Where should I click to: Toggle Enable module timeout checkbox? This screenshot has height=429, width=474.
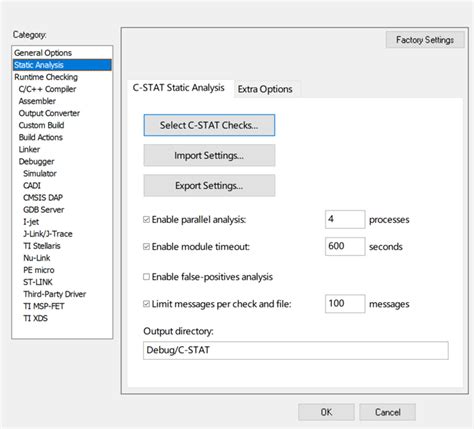[x=146, y=247]
